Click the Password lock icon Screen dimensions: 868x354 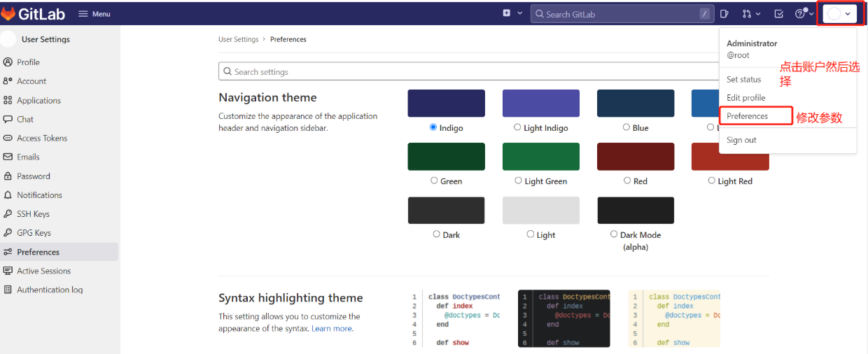(8, 176)
